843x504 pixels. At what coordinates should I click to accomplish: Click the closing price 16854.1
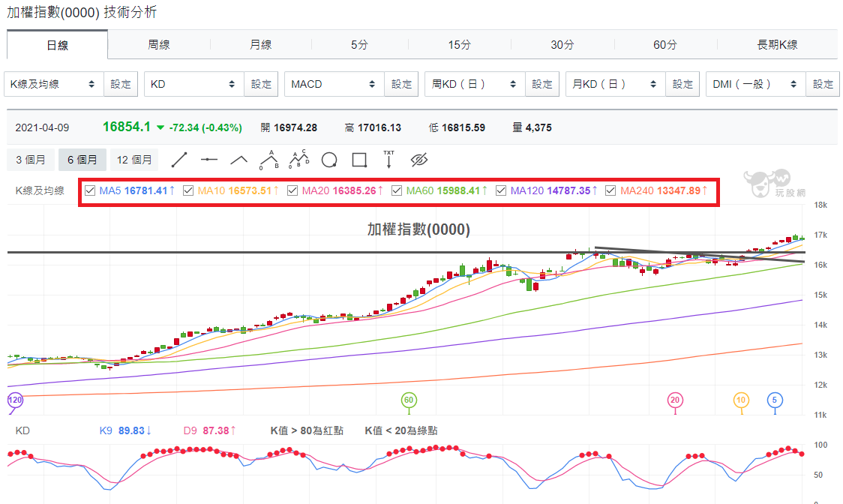click(x=126, y=127)
